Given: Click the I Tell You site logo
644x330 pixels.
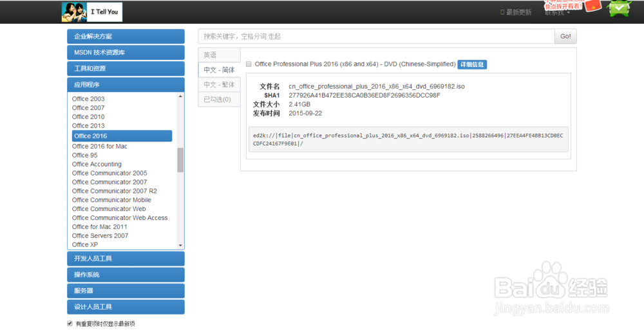Looking at the screenshot, I should 92,12.
